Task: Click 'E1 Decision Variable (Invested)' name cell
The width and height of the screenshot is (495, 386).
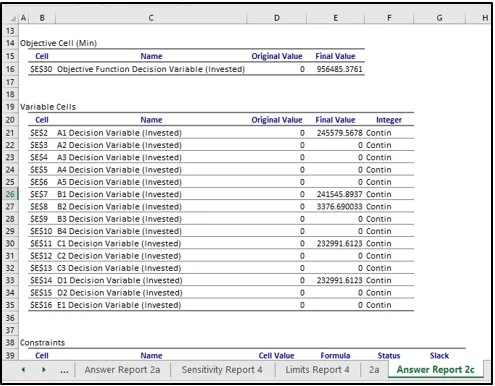Action: [119, 305]
